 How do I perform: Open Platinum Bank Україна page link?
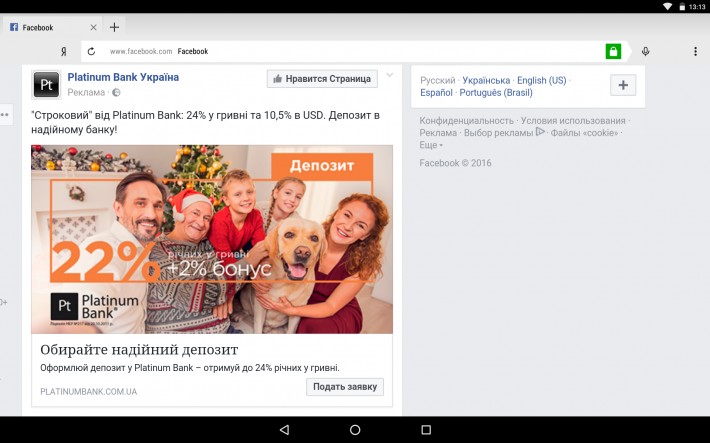(x=123, y=77)
